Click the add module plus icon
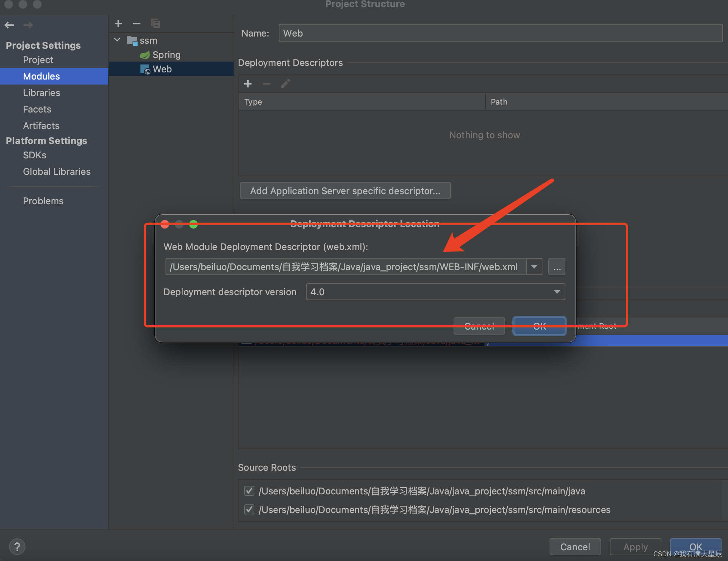This screenshot has width=728, height=561. click(x=118, y=24)
